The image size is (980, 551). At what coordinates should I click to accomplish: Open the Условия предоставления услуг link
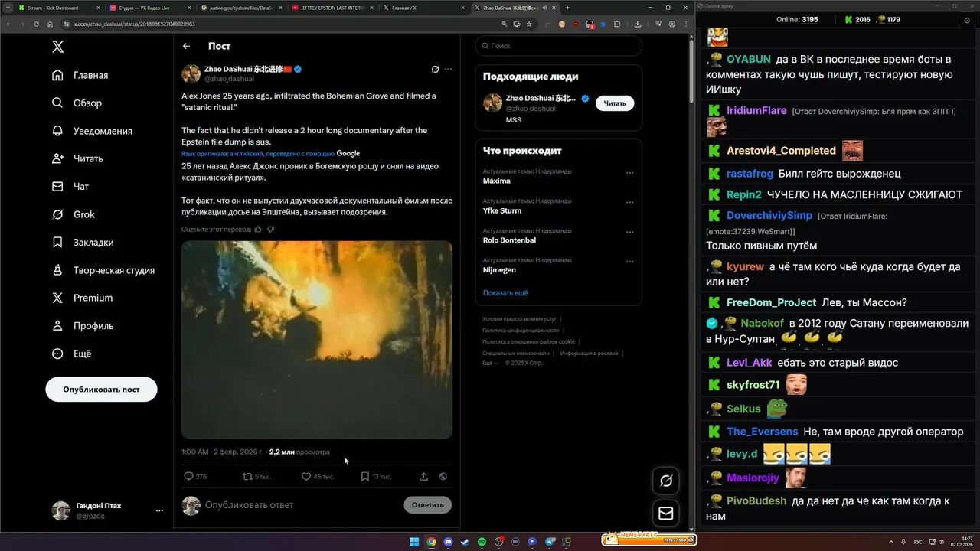coord(519,318)
